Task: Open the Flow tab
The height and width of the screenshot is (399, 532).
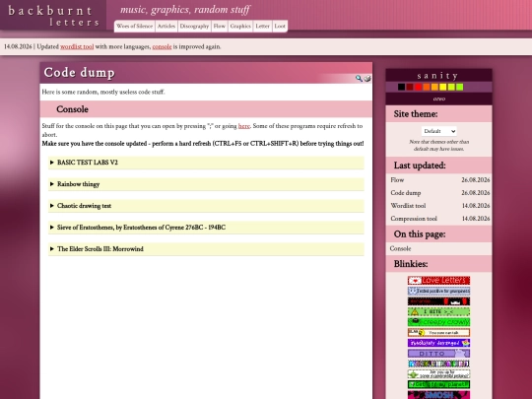Action: point(219,27)
